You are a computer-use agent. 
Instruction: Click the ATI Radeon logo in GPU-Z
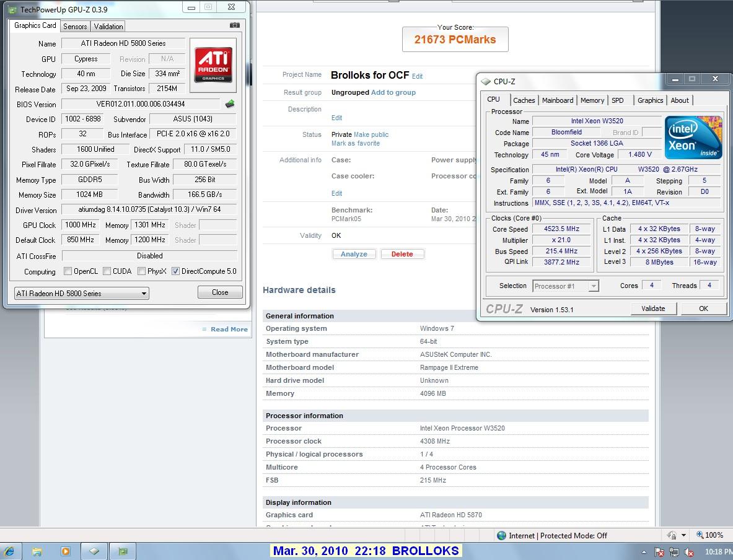213,64
